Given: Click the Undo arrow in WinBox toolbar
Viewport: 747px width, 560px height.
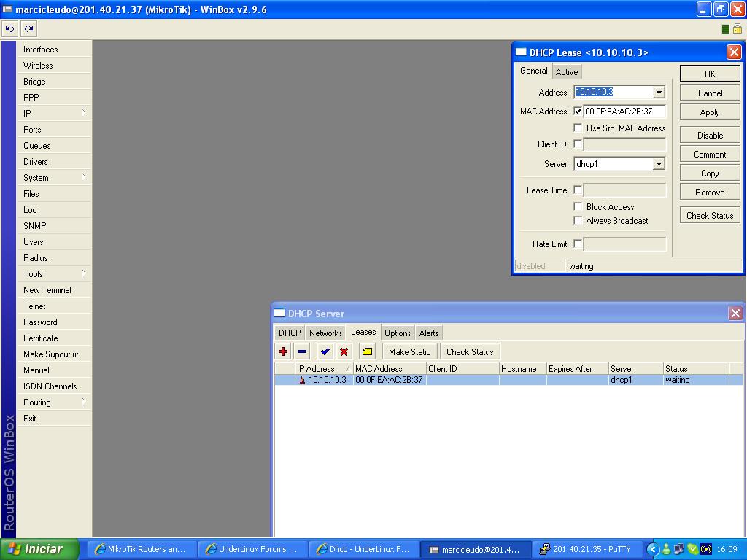Looking at the screenshot, I should point(9,29).
